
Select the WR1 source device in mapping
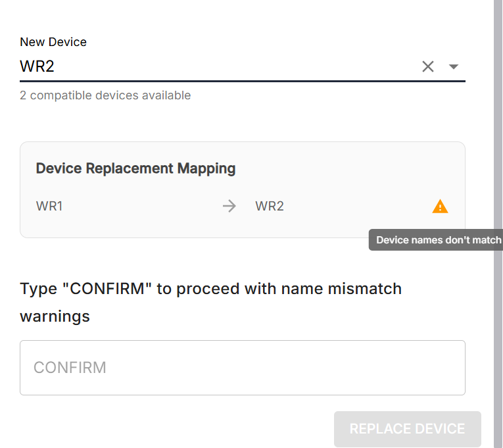[x=49, y=207]
